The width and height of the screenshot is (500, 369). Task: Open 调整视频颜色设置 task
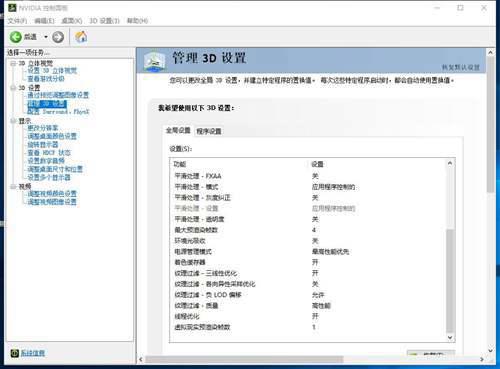[x=52, y=194]
